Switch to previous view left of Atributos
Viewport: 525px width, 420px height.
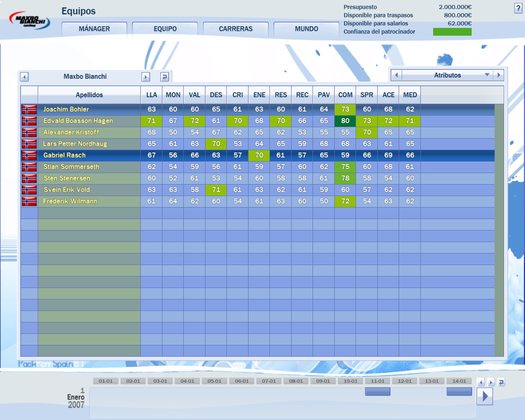pos(396,75)
